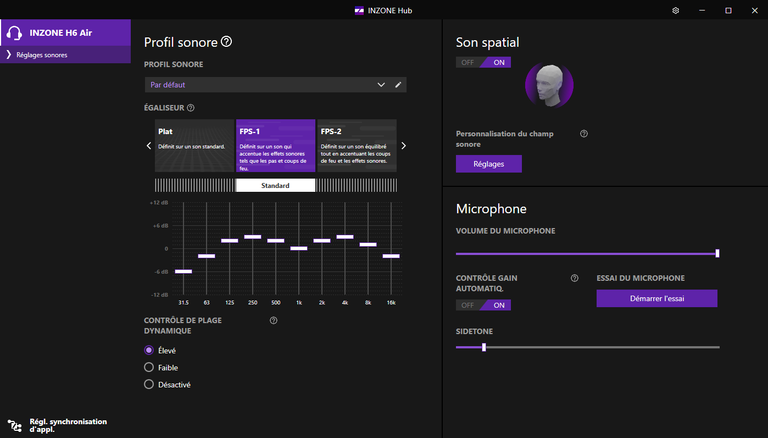Open help for Contrôle gain automatiq.
The height and width of the screenshot is (438, 768).
[575, 278]
